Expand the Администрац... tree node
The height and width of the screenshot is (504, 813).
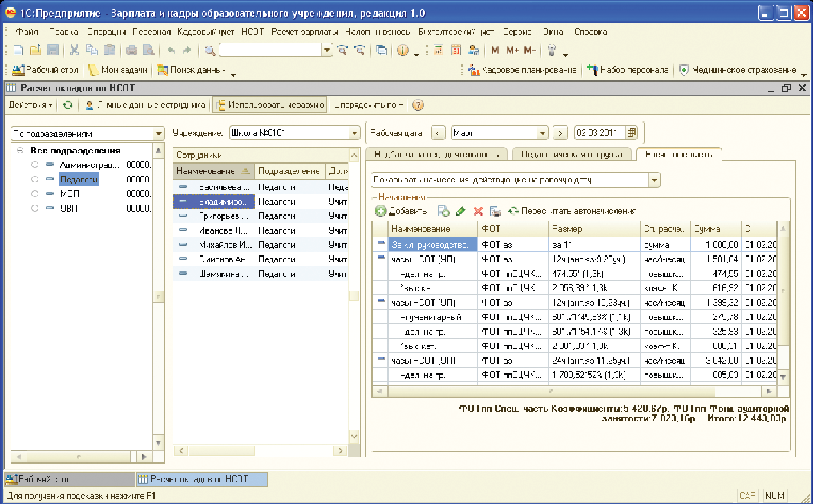point(35,165)
